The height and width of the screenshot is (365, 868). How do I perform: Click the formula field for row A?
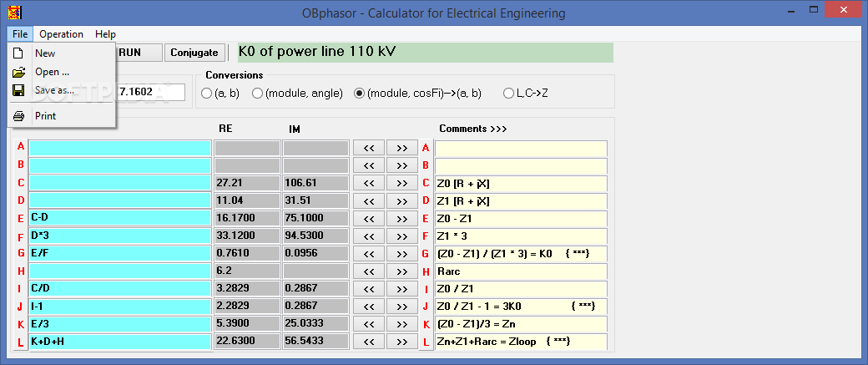(120, 148)
